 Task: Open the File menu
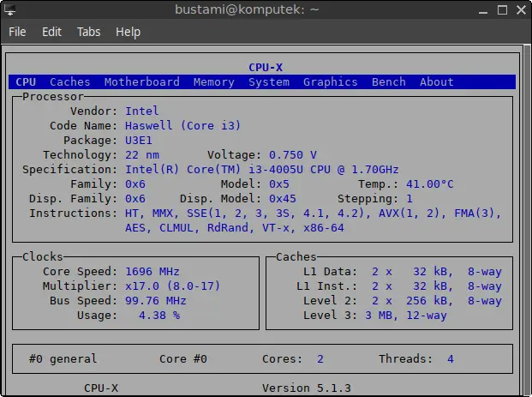coord(17,32)
